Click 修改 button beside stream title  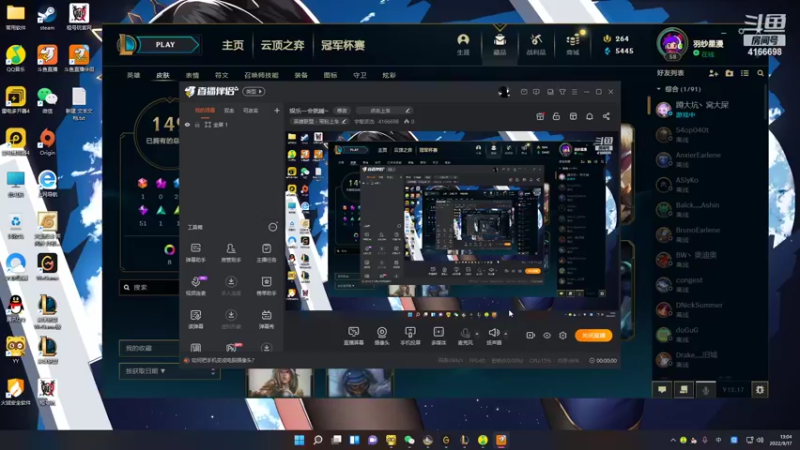tap(342, 110)
